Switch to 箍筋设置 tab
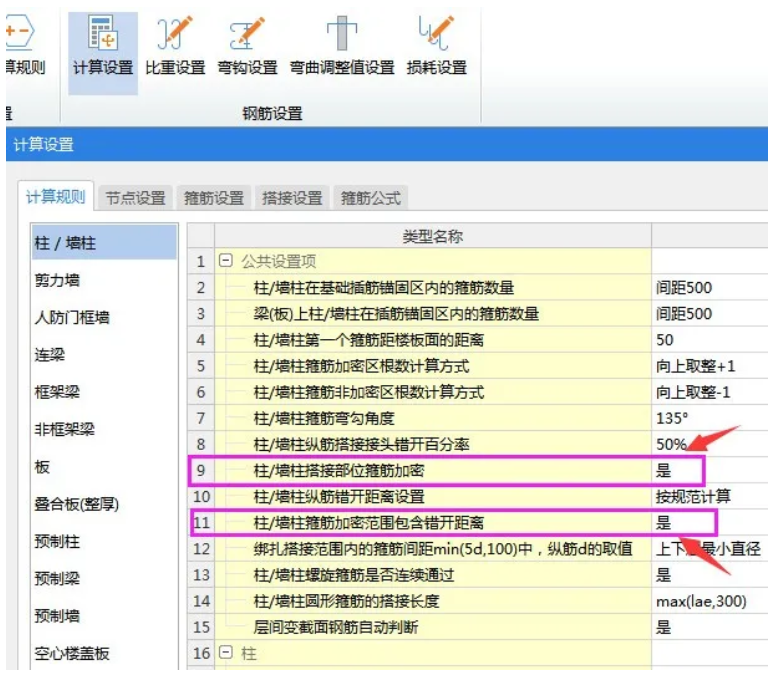The height and width of the screenshot is (680, 779). click(214, 198)
